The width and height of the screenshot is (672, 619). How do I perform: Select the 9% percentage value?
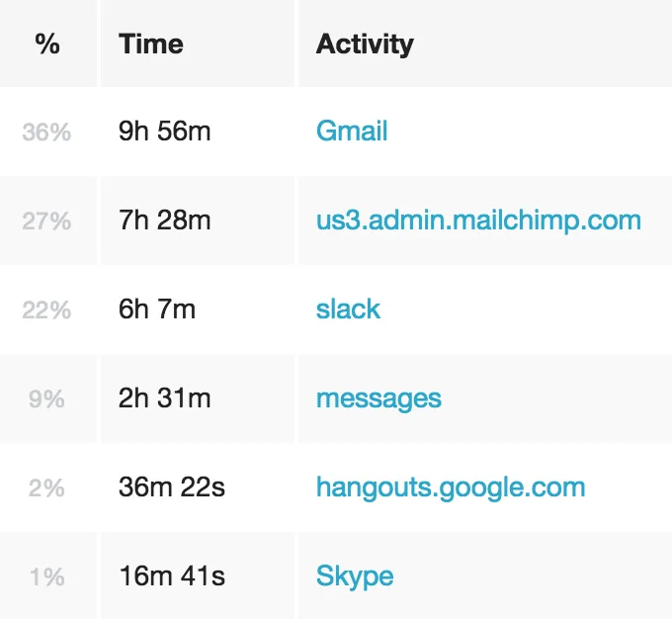pos(47,399)
